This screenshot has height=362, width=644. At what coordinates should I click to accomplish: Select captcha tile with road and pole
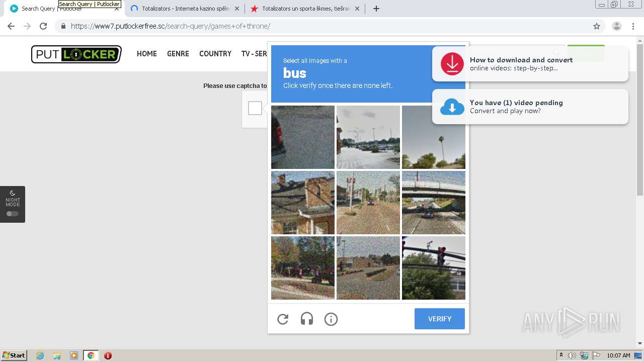[368, 203]
